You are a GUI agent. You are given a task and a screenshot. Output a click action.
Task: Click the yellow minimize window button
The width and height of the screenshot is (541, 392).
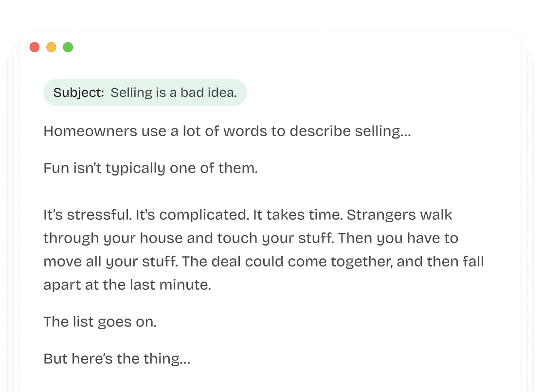pyautogui.click(x=51, y=47)
